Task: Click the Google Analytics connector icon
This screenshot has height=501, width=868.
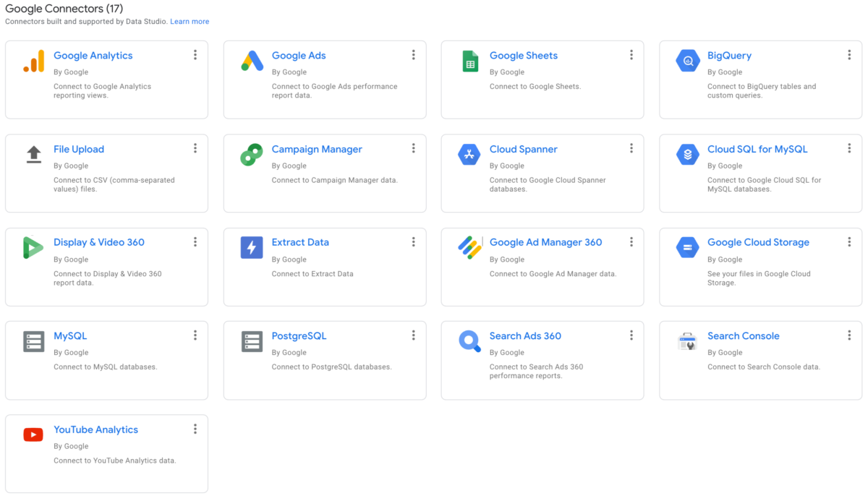Action: point(33,61)
